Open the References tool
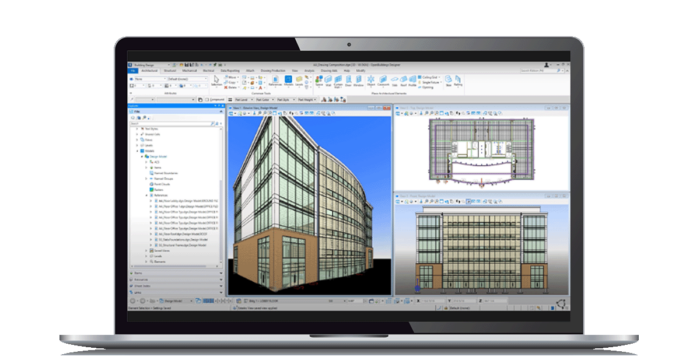This screenshot has height=360, width=700. pyautogui.click(x=275, y=81)
